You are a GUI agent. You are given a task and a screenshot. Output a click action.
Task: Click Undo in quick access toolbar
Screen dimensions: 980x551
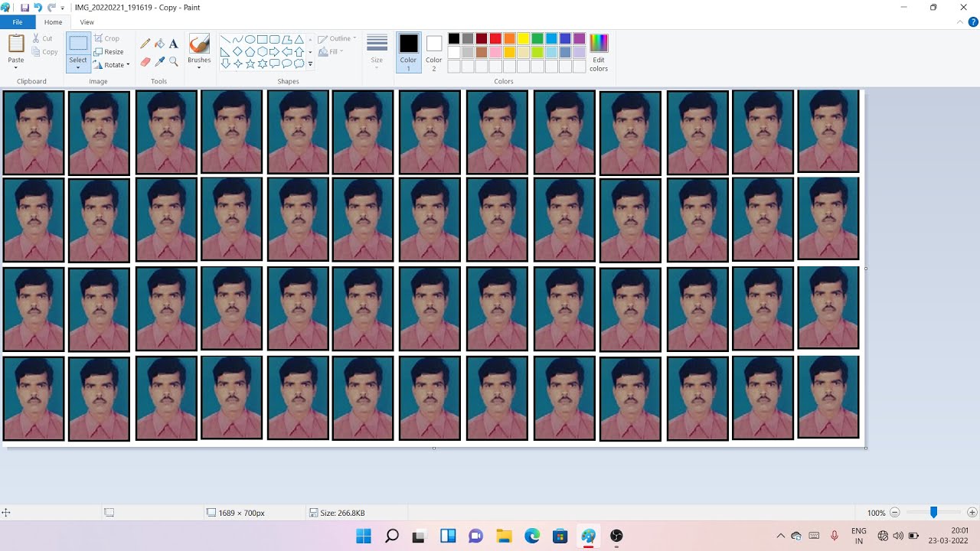pyautogui.click(x=38, y=7)
